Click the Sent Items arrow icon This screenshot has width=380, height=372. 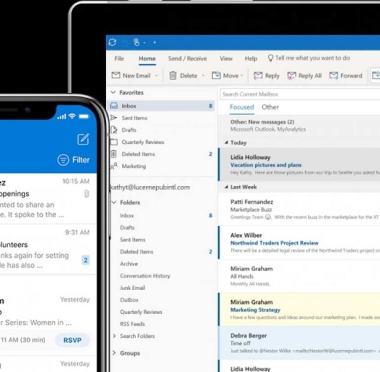click(x=114, y=118)
